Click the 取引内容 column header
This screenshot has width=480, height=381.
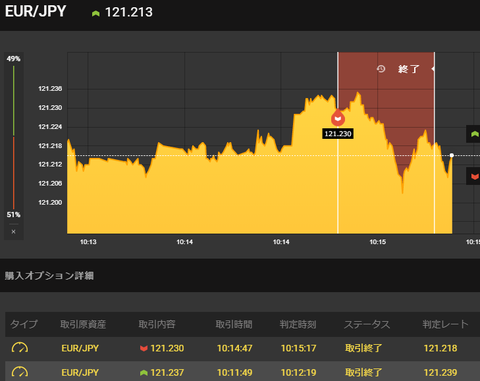click(x=157, y=324)
